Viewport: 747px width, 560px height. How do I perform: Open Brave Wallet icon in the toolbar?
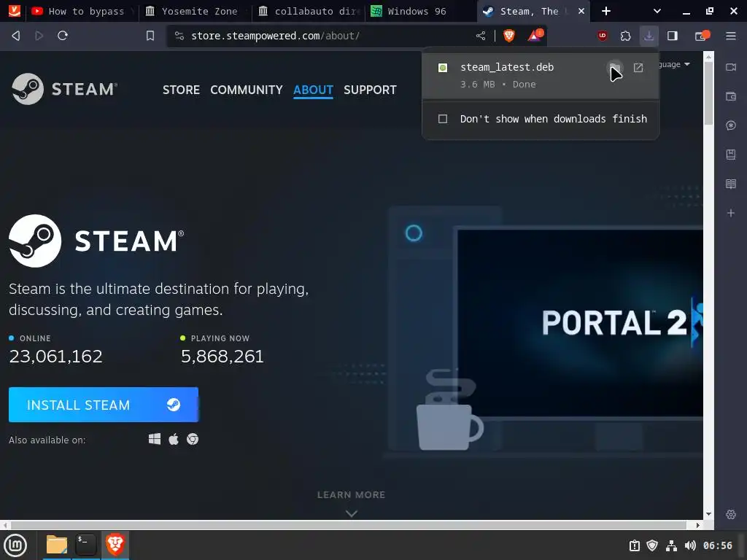tap(702, 36)
